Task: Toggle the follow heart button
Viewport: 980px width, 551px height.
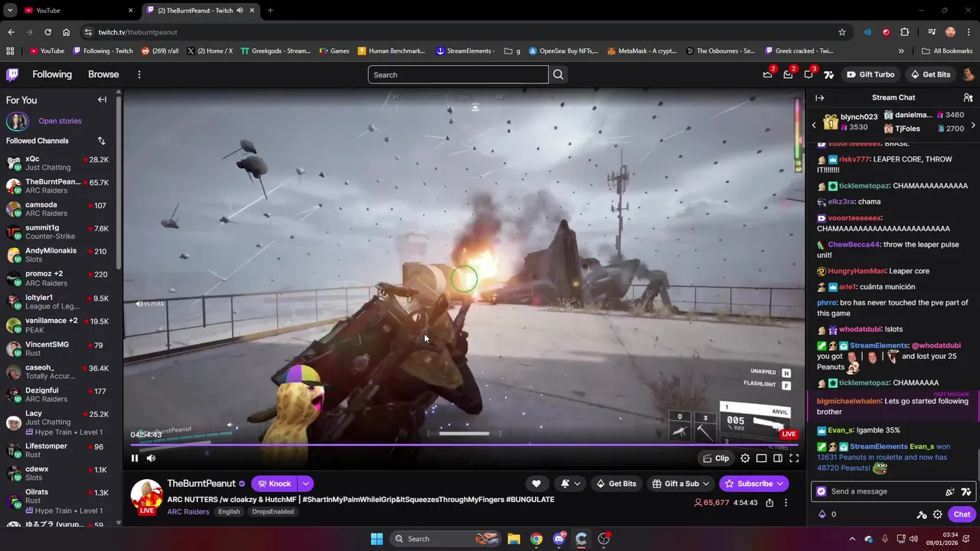Action: (536, 484)
